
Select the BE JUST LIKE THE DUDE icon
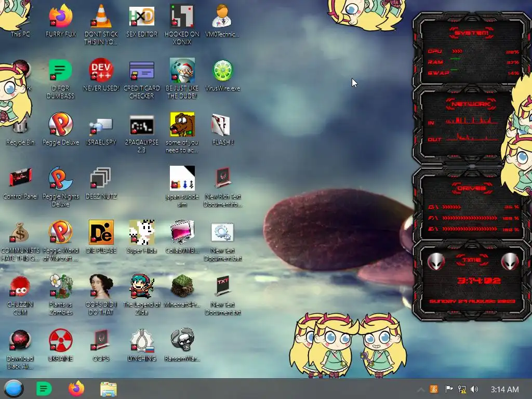(x=182, y=79)
